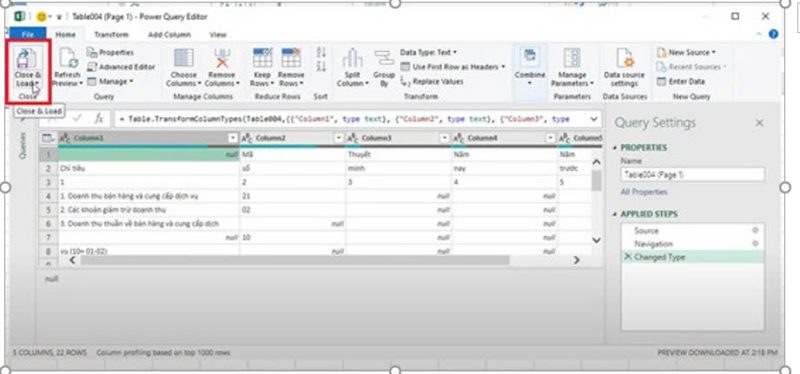The image size is (800, 374).
Task: Switch to the Transform ribbon tab
Action: click(x=111, y=35)
